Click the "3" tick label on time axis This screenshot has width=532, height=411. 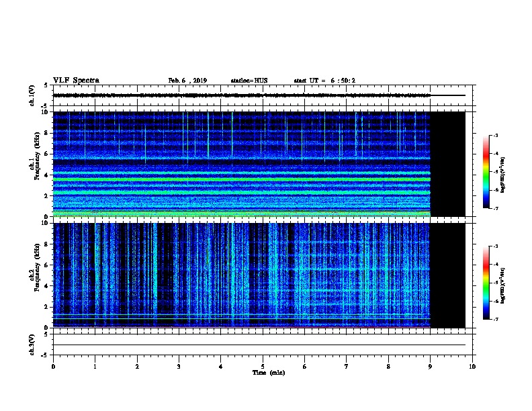[179, 367]
